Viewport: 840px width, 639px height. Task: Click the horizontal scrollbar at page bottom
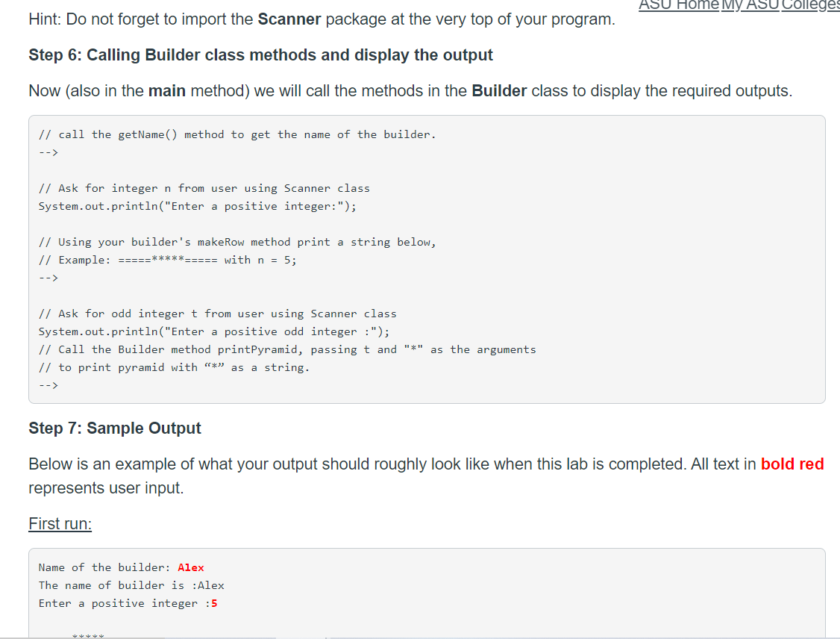[420, 638]
